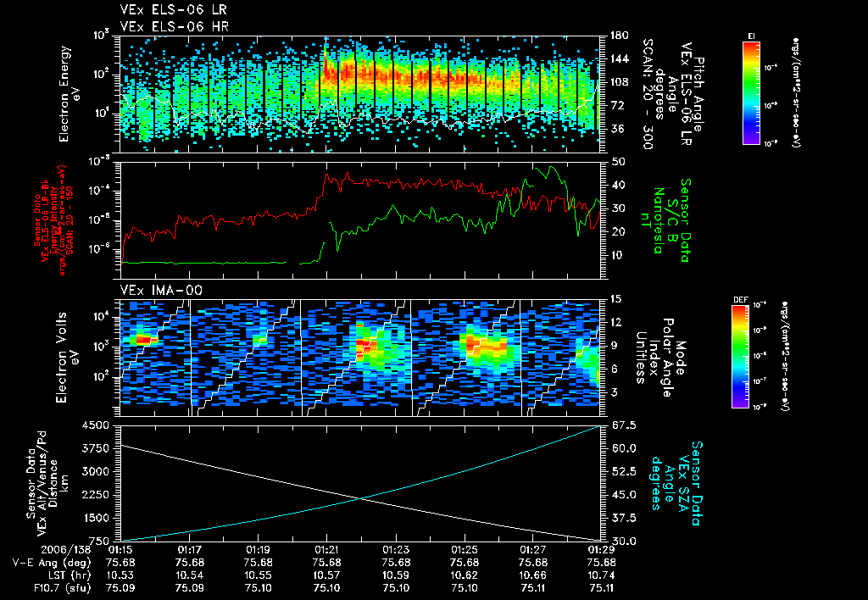Click the LST value 10.62

click(x=464, y=575)
